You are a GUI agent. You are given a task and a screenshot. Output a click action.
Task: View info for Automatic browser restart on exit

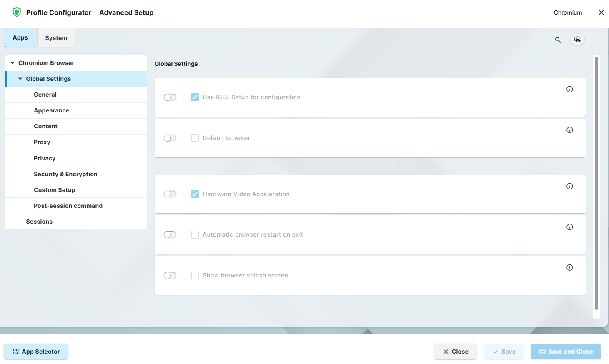569,227
